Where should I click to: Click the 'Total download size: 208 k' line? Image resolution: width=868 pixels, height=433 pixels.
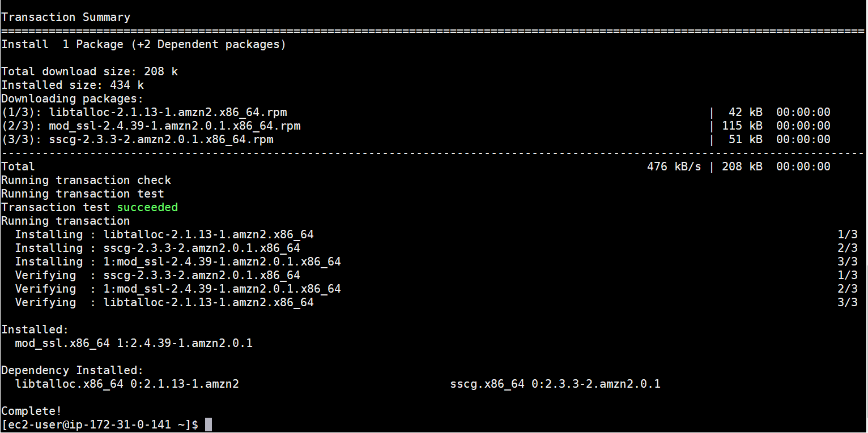pos(90,72)
